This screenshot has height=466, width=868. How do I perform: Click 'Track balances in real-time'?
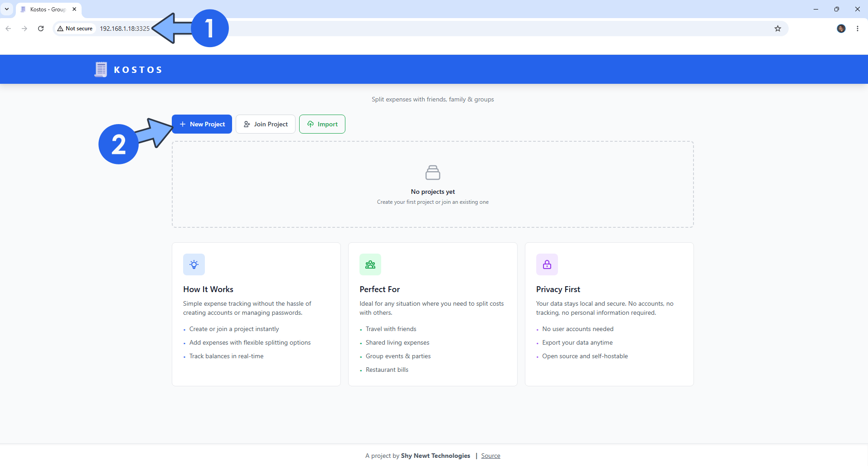pos(226,356)
